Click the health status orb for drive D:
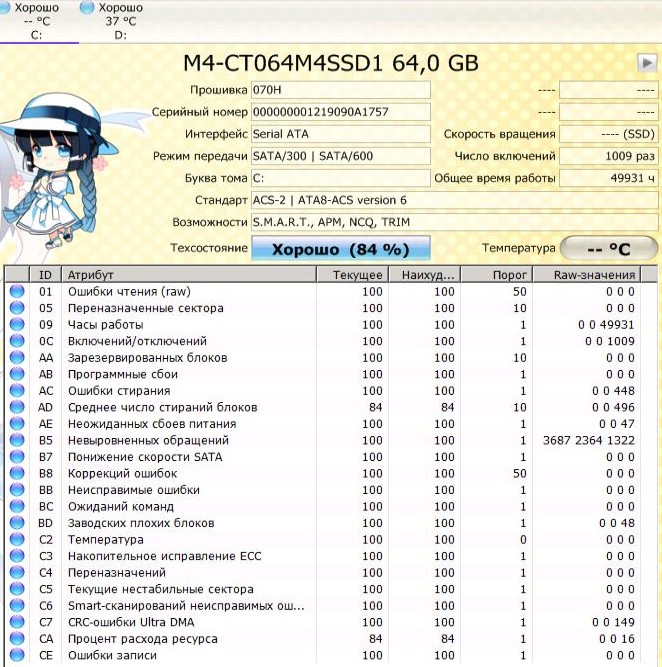Screen dimensions: 662x667 [87, 7]
